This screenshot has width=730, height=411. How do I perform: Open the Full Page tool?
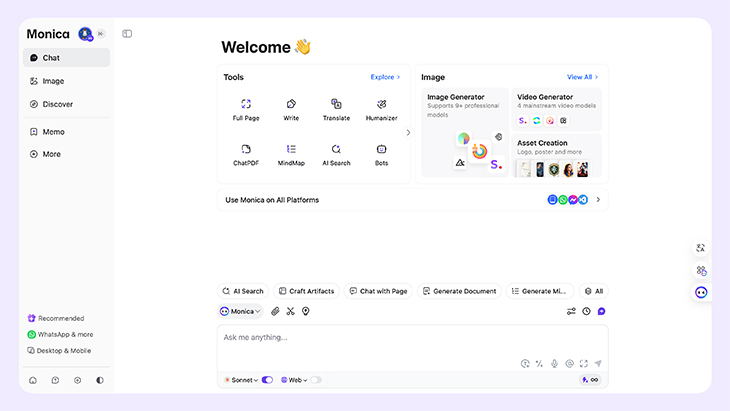tap(246, 109)
